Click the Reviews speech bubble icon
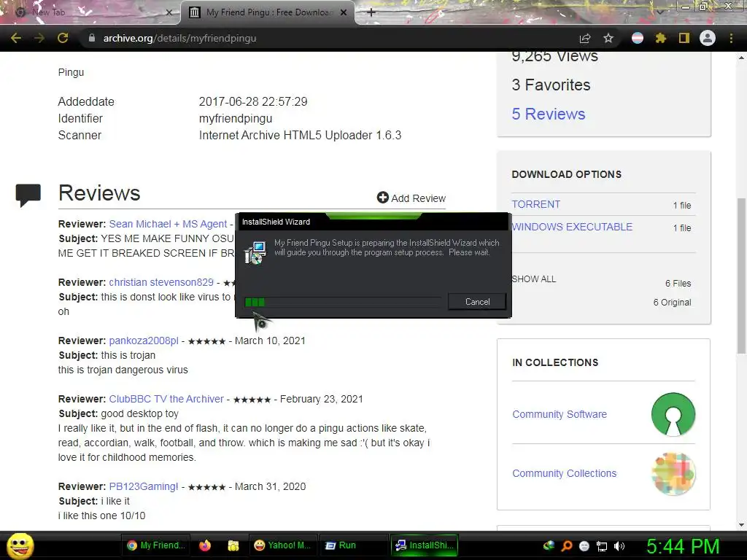 point(28,195)
